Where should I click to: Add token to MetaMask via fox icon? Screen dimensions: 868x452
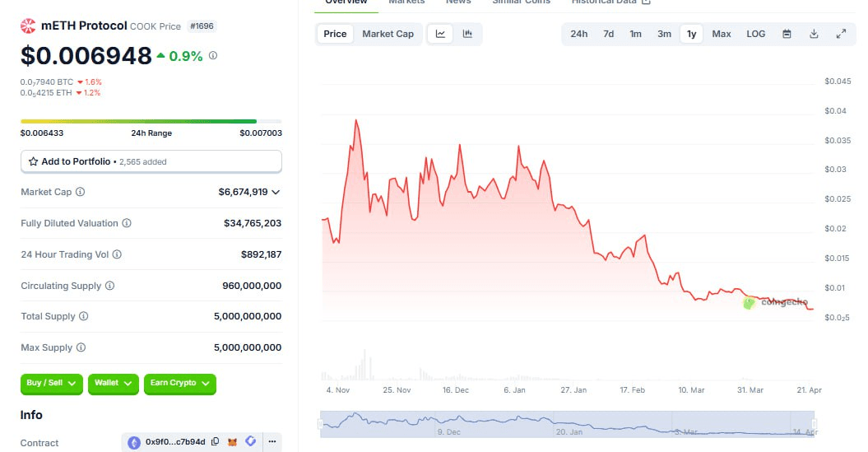233,442
